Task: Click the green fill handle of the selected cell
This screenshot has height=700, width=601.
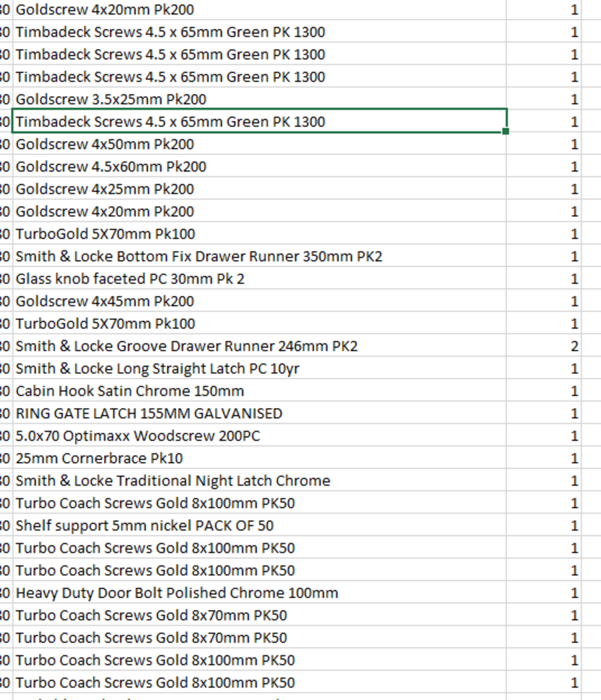Action: coord(506,131)
